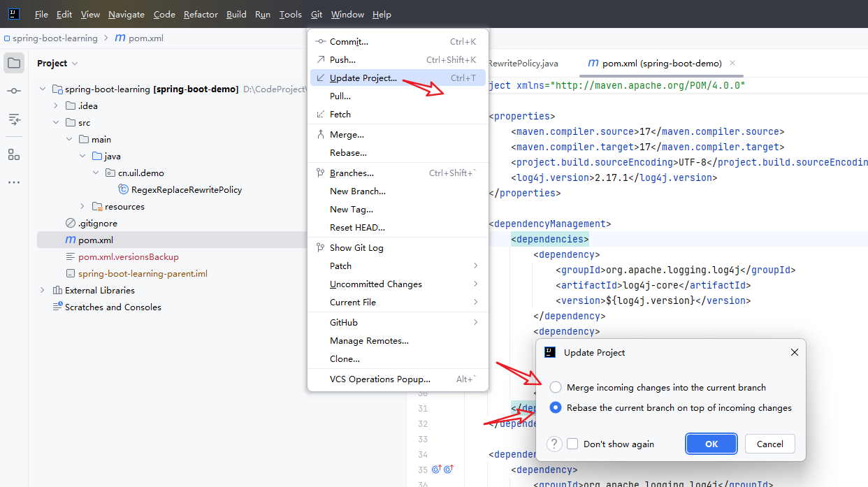868x487 pixels.
Task: Click the log4j.version property line in editor
Action: (x=614, y=177)
